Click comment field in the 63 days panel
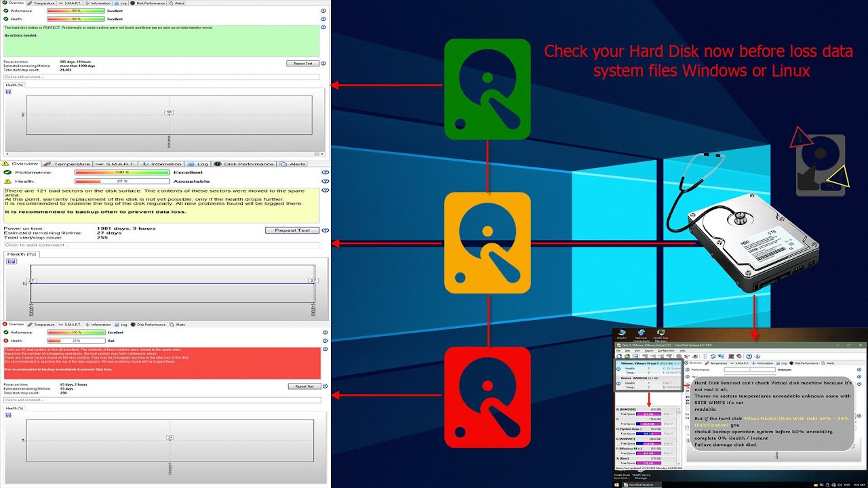 [x=162, y=400]
